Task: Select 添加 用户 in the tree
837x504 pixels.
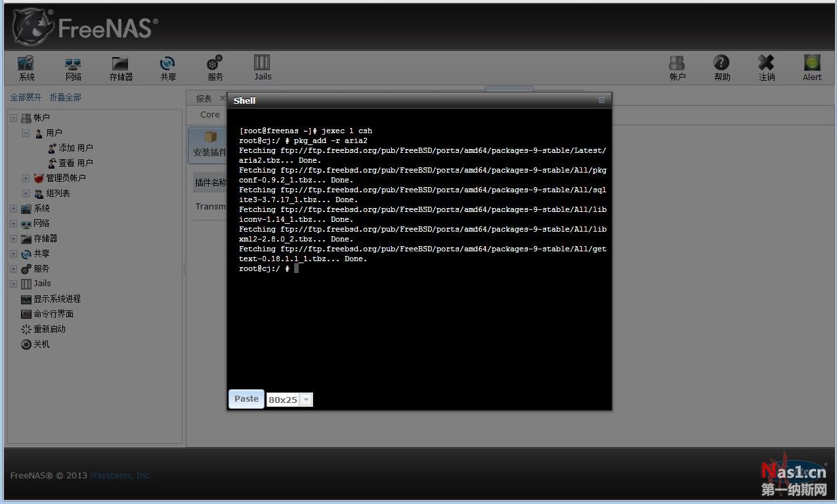Action: coord(75,148)
